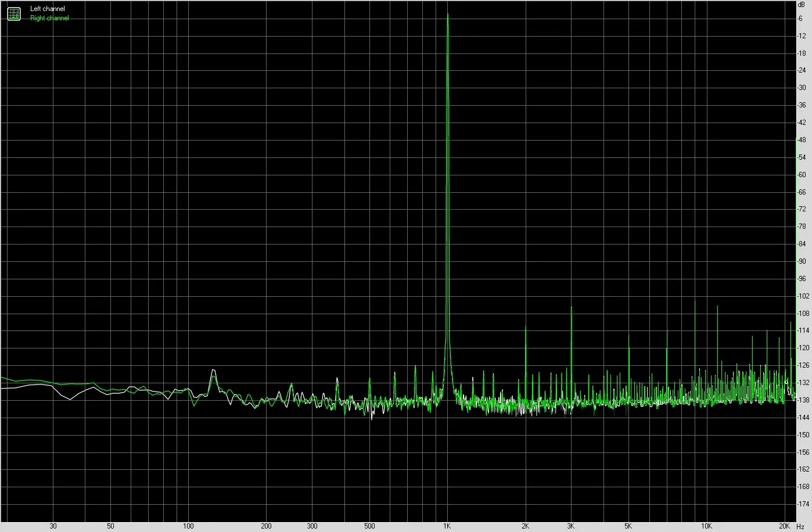
Task: Click the spectrum legend grid icon
Action: (x=13, y=13)
